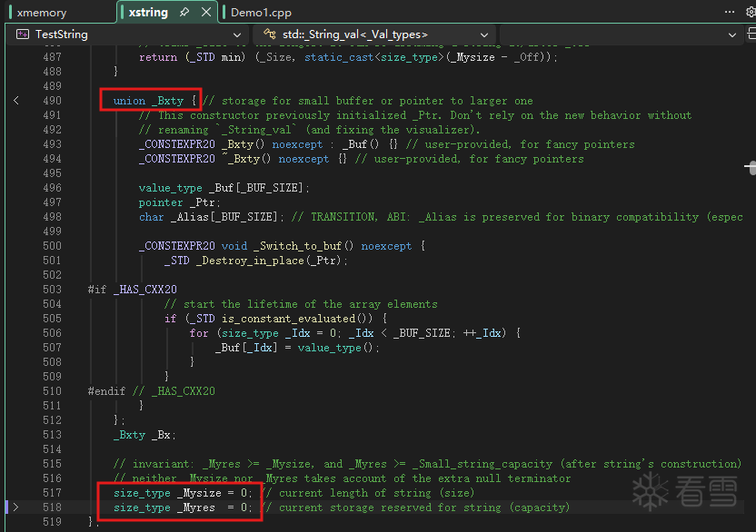Click 'value_type _Buf[_BUF_SIZE];' line
This screenshot has width=756, height=532.
click(224, 188)
